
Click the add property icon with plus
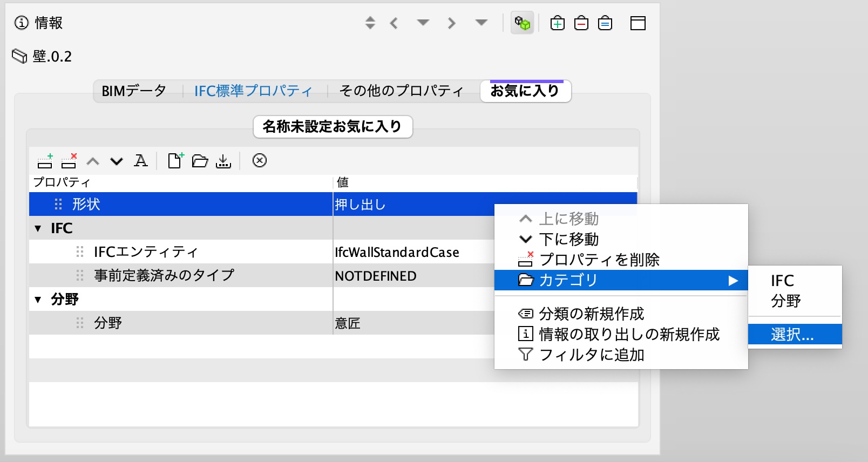point(45,161)
